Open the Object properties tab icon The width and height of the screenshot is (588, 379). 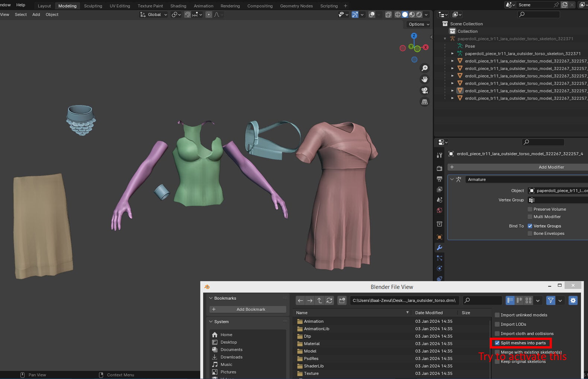point(440,237)
